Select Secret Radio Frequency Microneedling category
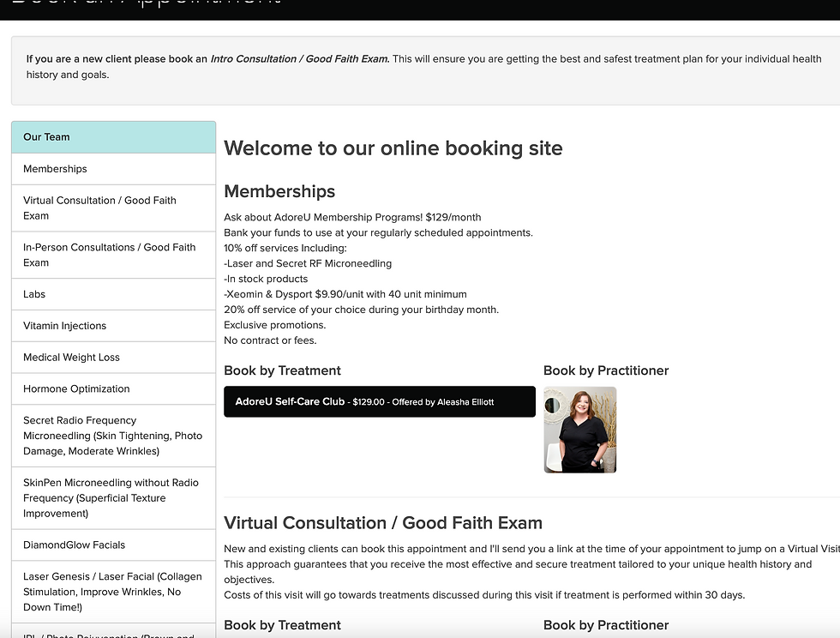Screen dimensions: 840x638 (x=113, y=436)
